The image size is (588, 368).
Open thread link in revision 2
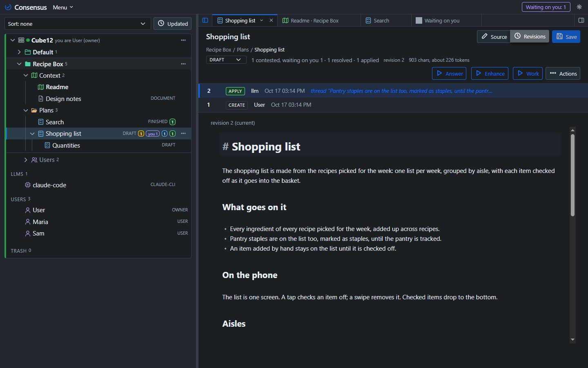pos(401,91)
